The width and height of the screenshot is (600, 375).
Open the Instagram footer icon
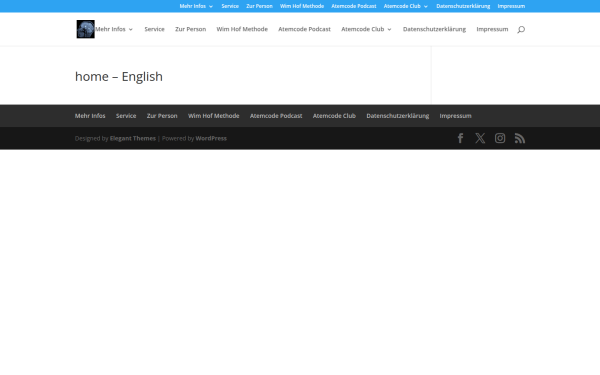[x=500, y=138]
